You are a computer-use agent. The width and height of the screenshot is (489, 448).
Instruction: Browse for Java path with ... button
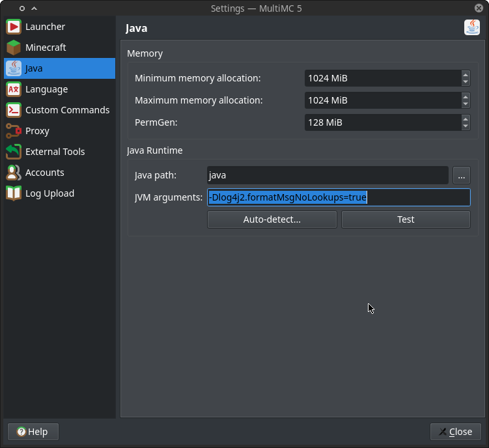point(462,175)
